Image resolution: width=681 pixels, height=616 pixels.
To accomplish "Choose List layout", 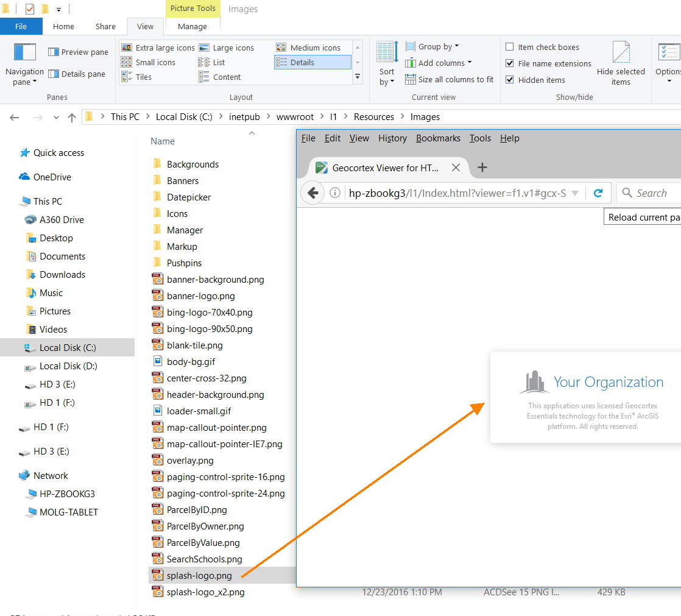I will click(x=212, y=62).
